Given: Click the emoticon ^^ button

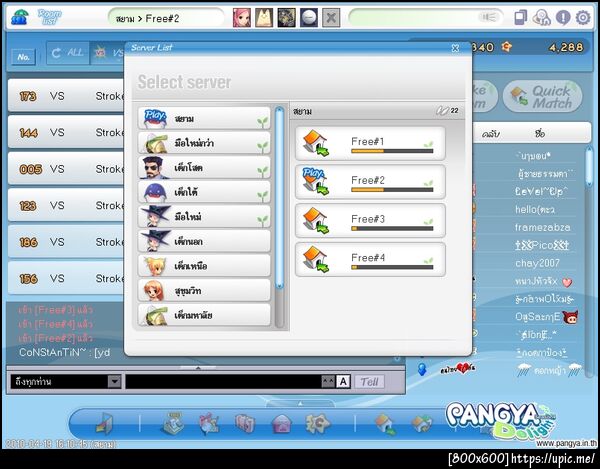Looking at the screenshot, I should click(328, 381).
